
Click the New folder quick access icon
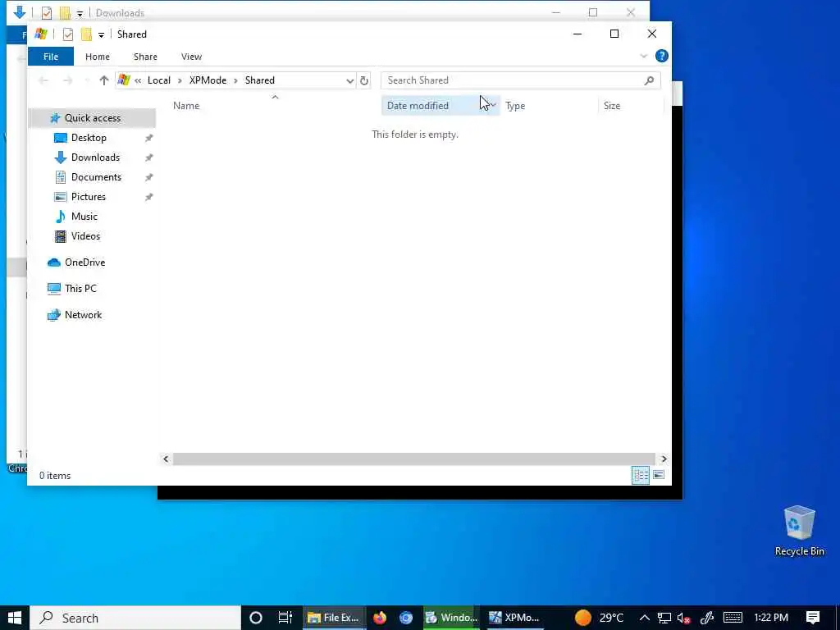click(86, 34)
